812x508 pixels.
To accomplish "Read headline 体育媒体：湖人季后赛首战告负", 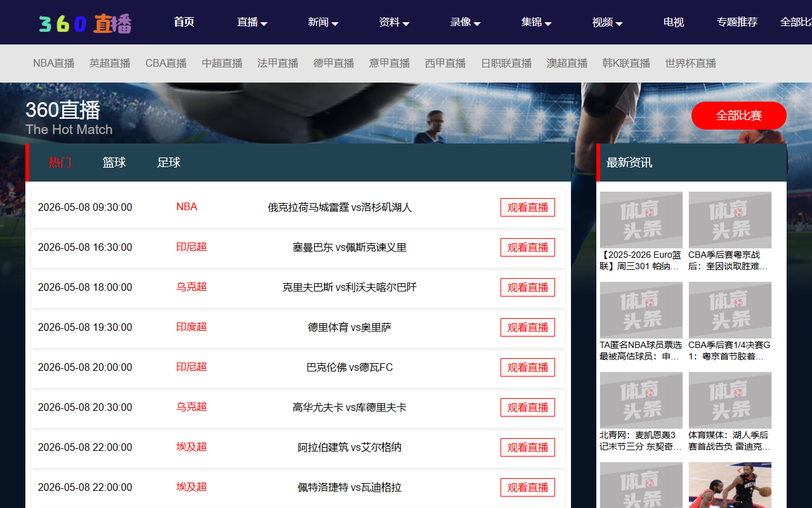I will coord(730,441).
